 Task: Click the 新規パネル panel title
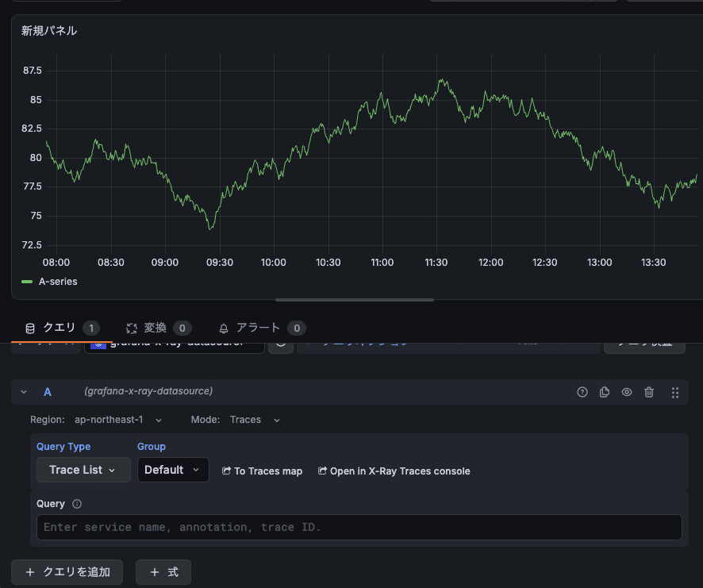[49, 31]
